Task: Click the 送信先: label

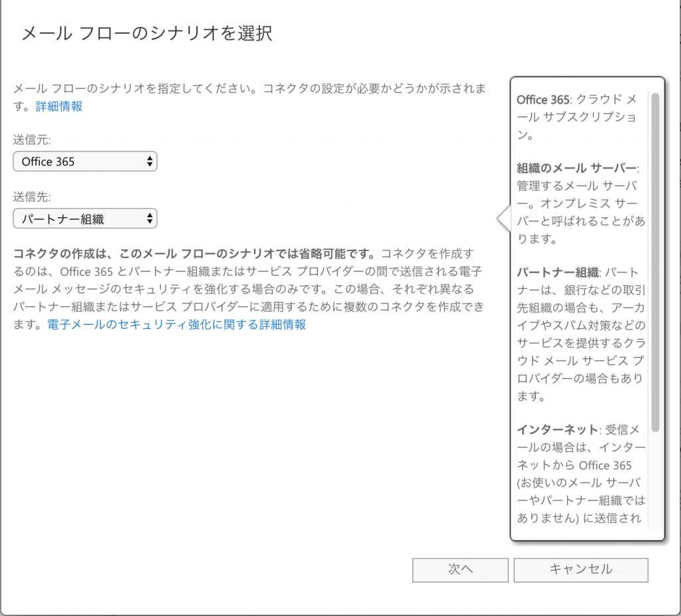Action: (32, 197)
